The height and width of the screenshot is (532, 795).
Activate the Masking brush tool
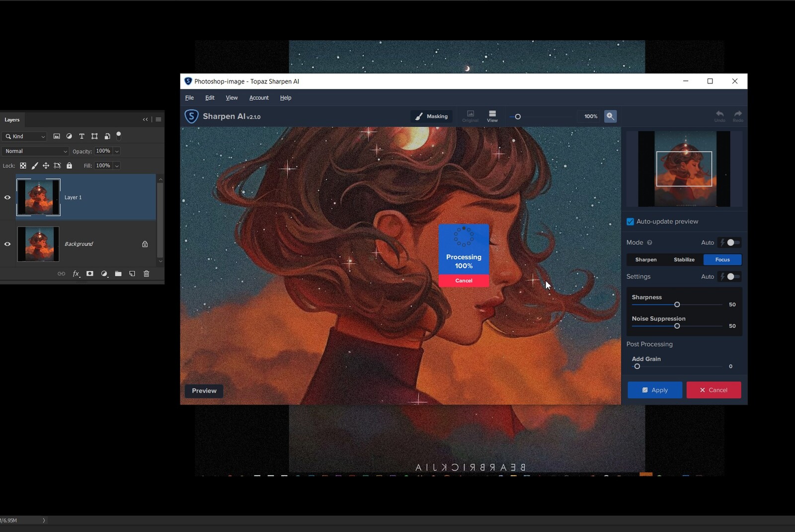click(431, 116)
